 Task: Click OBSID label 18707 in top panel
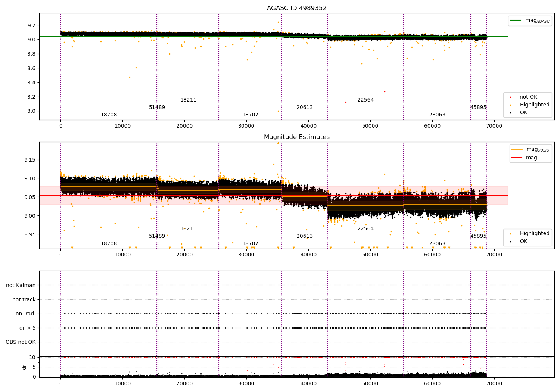tap(250, 115)
